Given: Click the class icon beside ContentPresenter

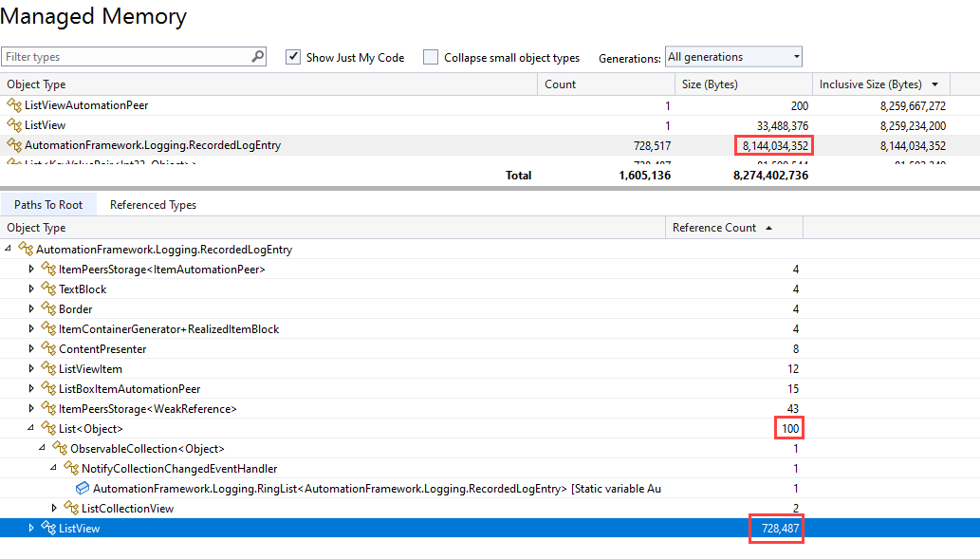Looking at the screenshot, I should (x=46, y=348).
